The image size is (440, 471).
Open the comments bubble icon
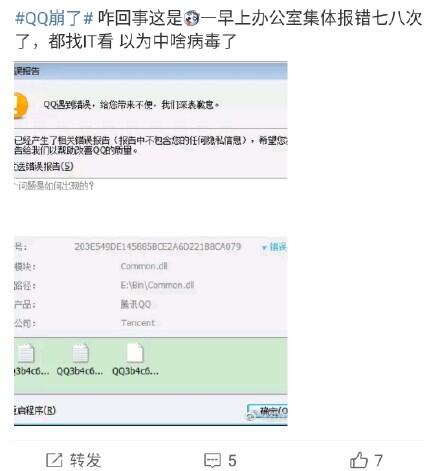pyautogui.click(x=212, y=460)
